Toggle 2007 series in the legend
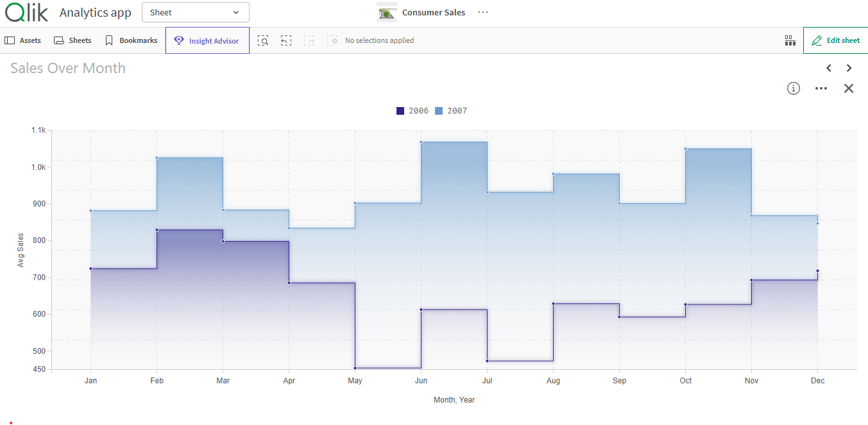868x425 pixels. [x=451, y=111]
